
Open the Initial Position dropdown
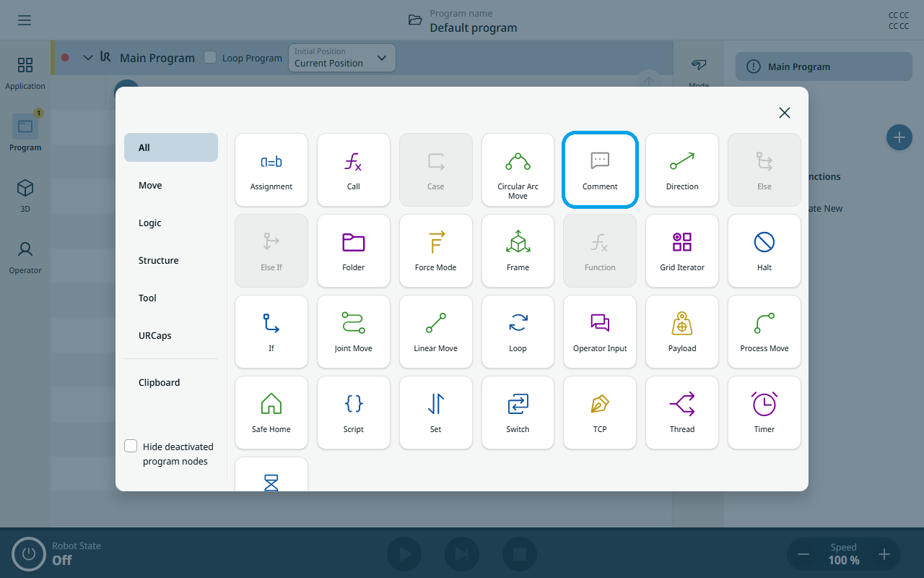[341, 58]
